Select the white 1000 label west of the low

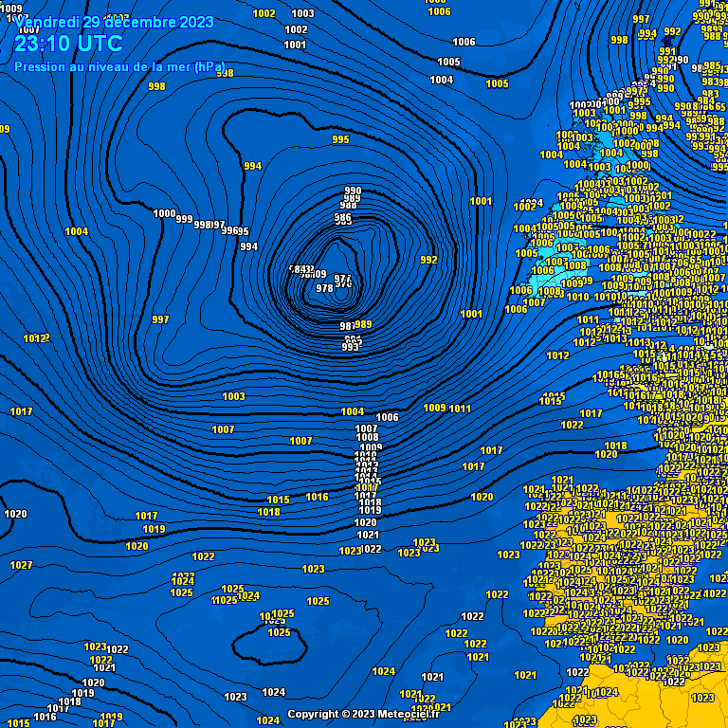(x=164, y=213)
